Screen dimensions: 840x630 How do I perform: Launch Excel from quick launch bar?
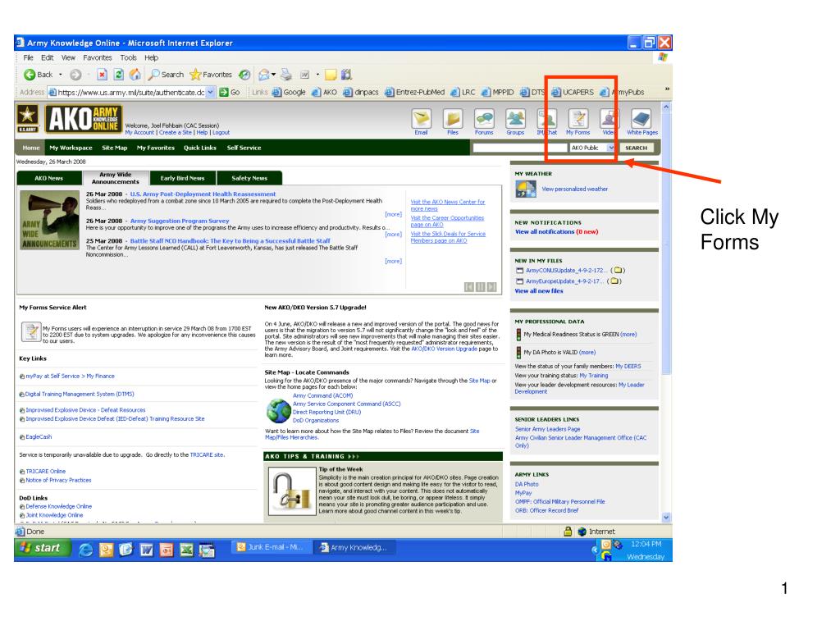pos(186,550)
